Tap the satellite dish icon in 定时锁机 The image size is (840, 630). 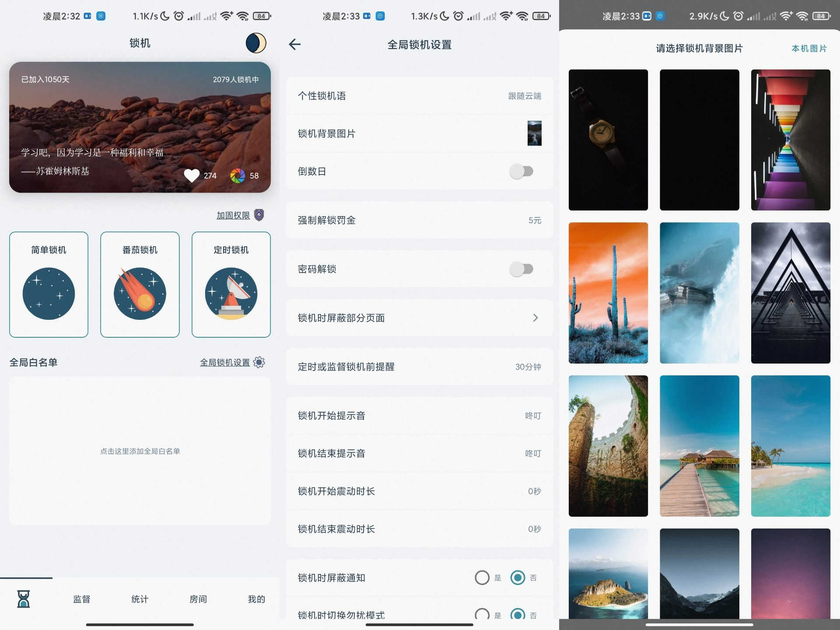click(231, 294)
